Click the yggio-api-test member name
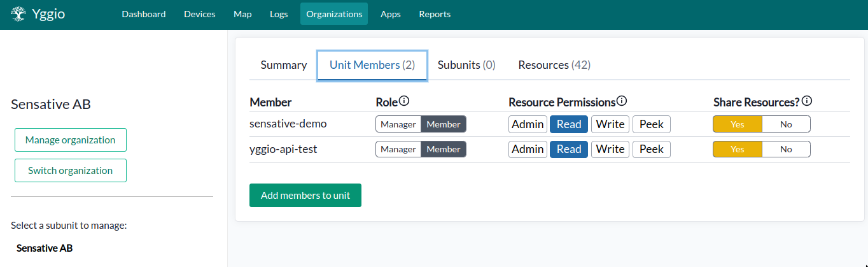868x267 pixels. pos(283,149)
